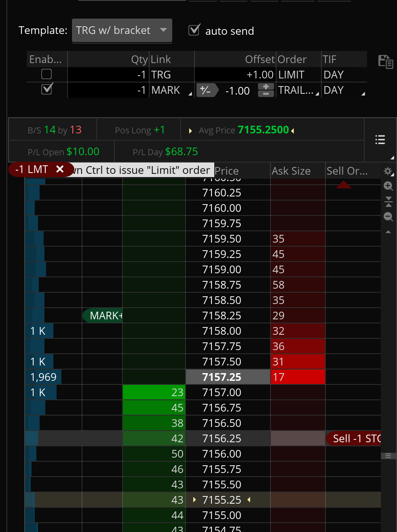Zoom in the price ladder
Screen dimensions: 397x532
pos(388,186)
